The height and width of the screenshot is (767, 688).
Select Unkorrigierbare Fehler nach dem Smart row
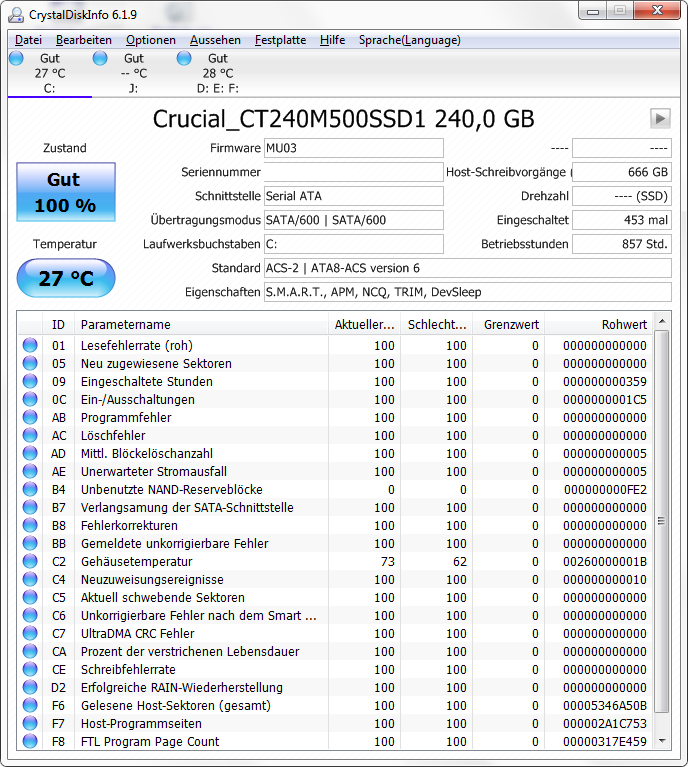(335, 616)
